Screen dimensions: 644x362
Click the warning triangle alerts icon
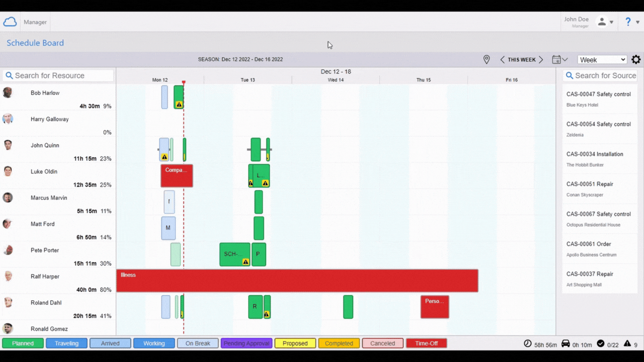[x=627, y=343]
